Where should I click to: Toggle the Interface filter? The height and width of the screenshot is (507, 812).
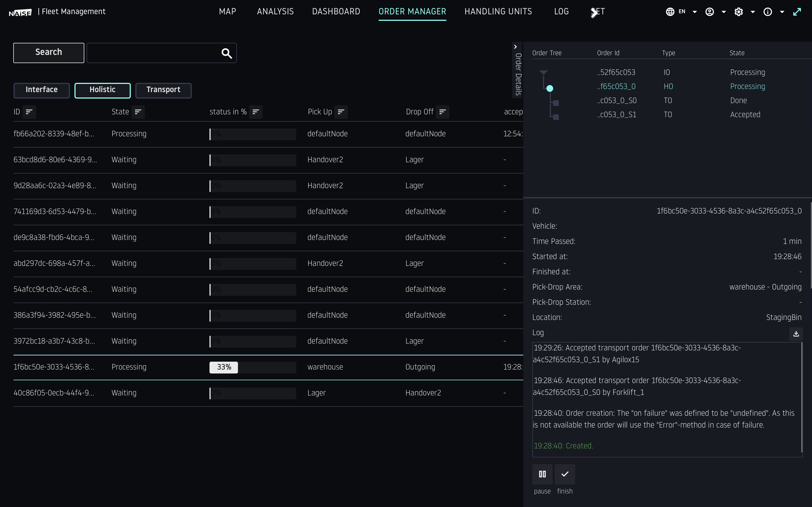click(42, 90)
